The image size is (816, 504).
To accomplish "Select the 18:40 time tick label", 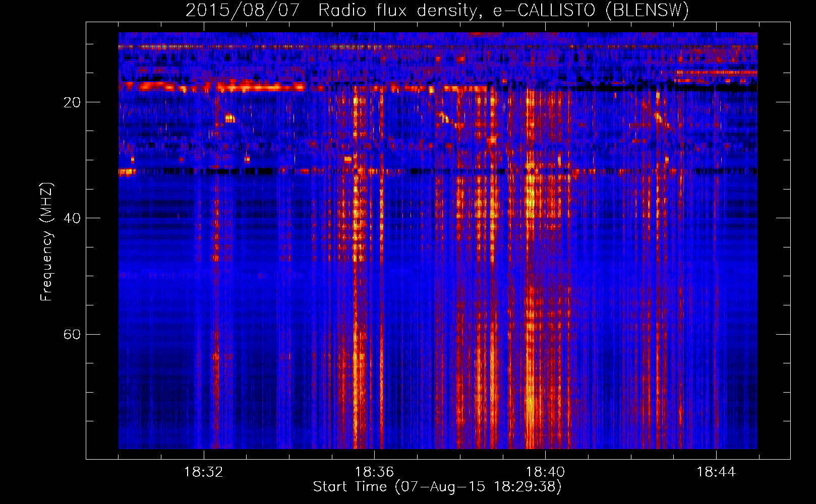I will click(x=545, y=472).
